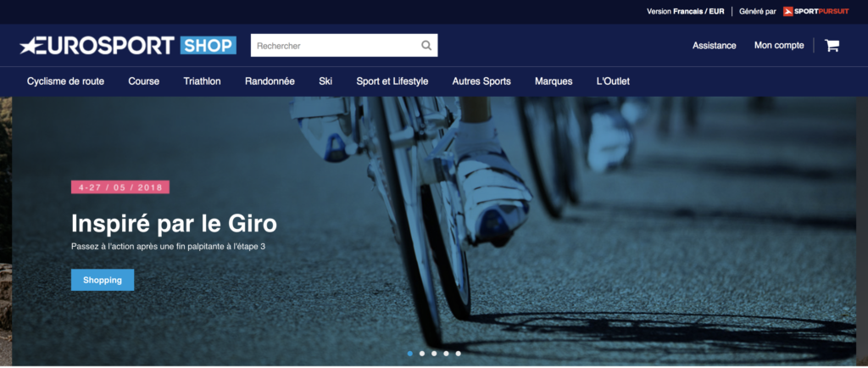Visit the L'Outlet section
The width and height of the screenshot is (868, 368).
pos(613,81)
